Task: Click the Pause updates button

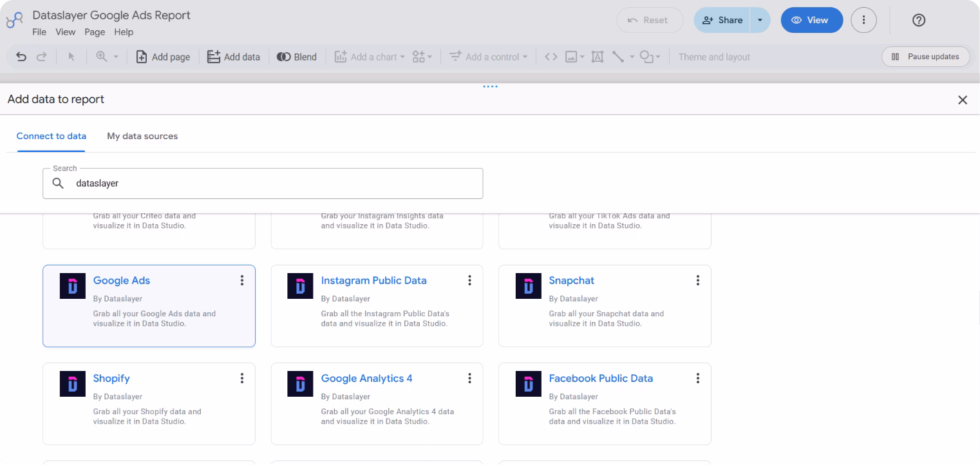Action: [x=925, y=57]
